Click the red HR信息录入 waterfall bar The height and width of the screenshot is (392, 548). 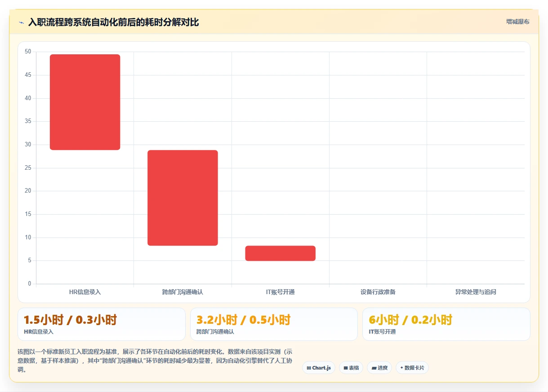[85, 102]
